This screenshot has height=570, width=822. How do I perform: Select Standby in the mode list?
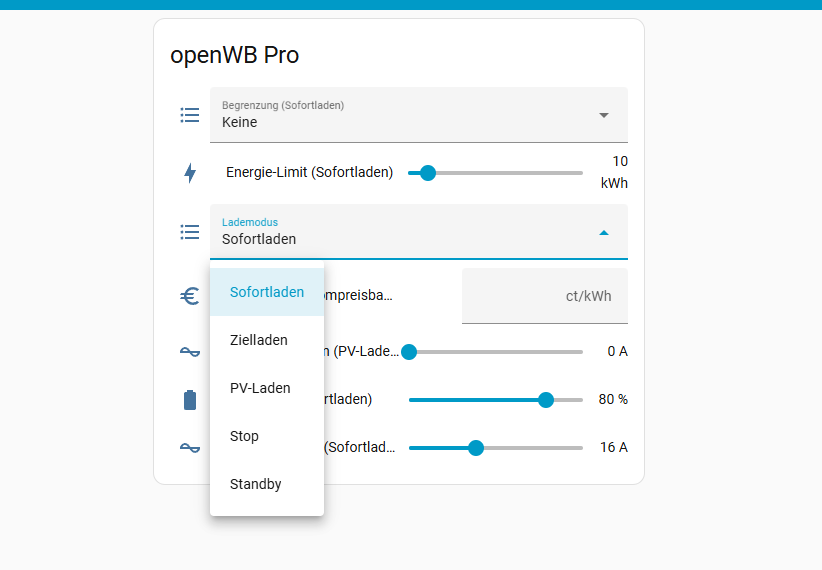(x=267, y=484)
